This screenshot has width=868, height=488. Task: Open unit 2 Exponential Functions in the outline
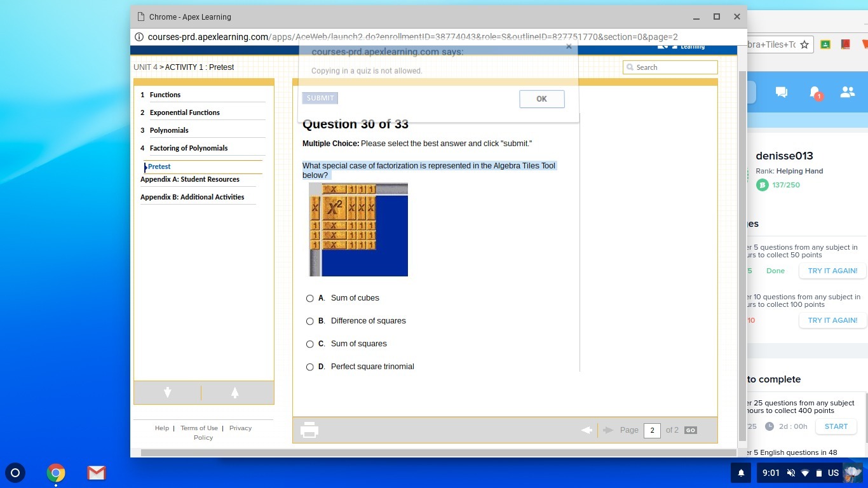click(185, 112)
